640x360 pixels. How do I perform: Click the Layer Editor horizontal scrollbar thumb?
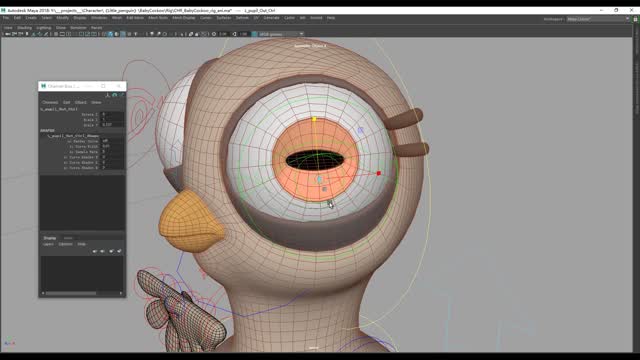71,293
